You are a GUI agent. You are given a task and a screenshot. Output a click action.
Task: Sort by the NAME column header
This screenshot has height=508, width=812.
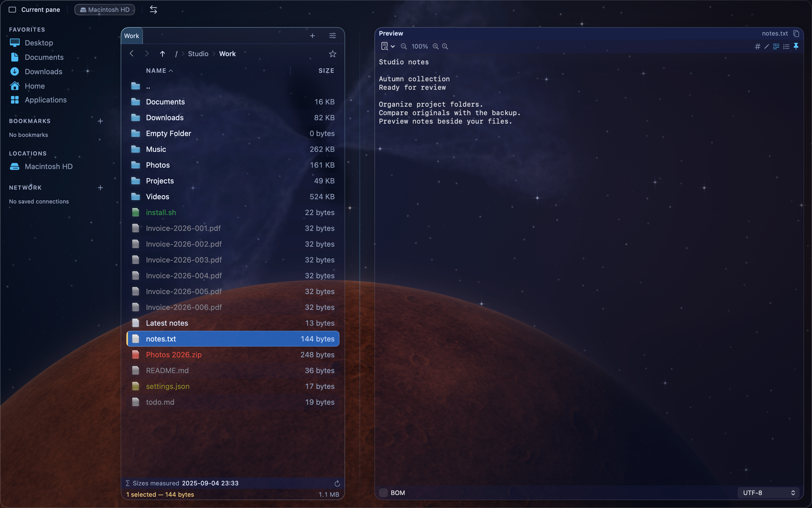pos(159,71)
